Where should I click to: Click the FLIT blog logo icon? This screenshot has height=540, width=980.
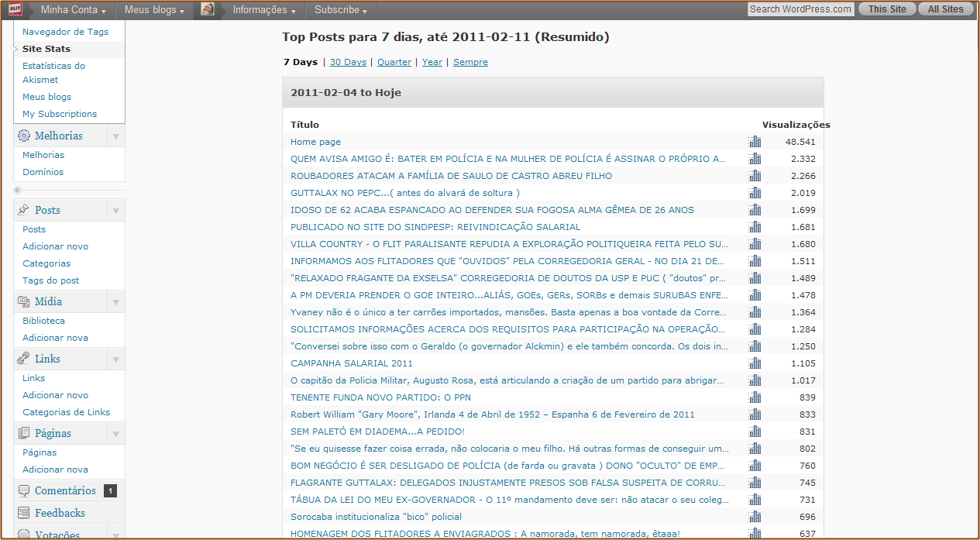click(15, 9)
